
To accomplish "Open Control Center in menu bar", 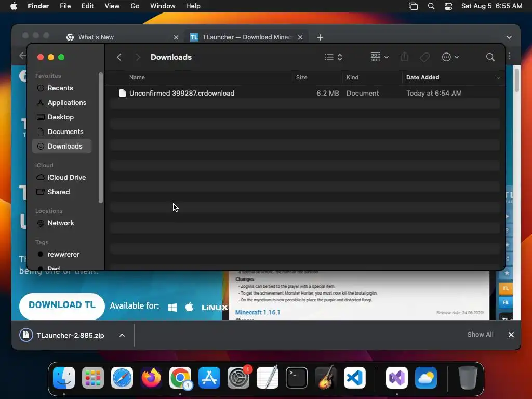I will (448, 6).
